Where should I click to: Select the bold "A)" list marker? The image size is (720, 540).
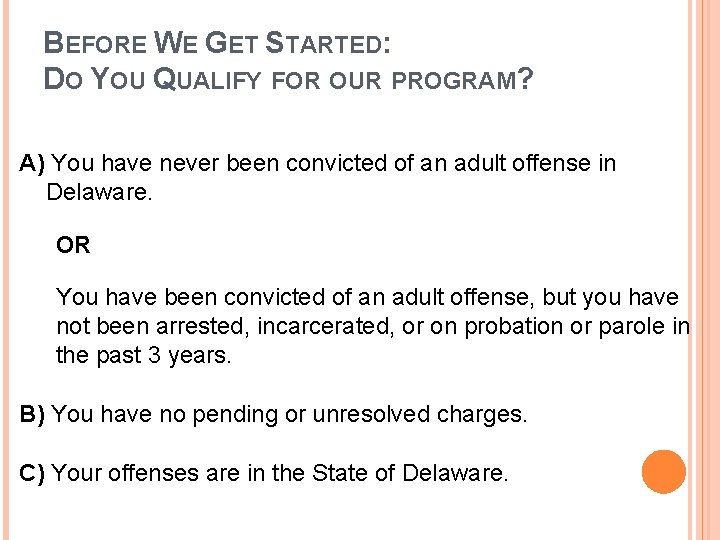coord(32,163)
